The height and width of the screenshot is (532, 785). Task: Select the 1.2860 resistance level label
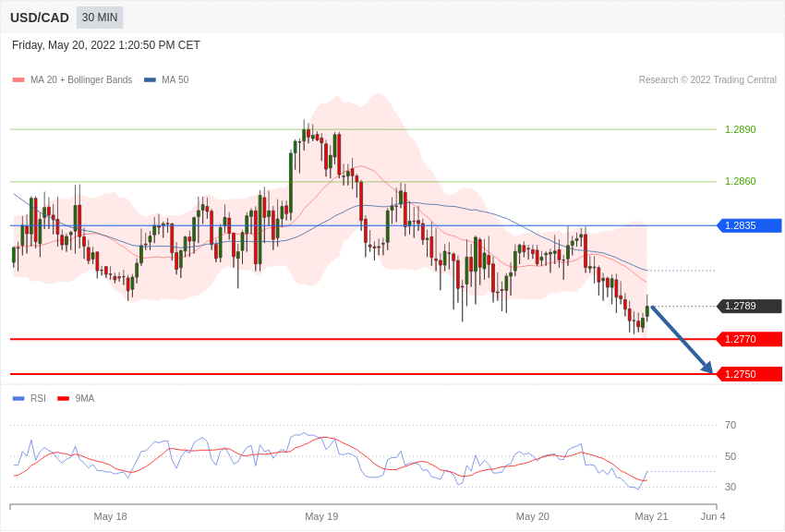coord(741,181)
